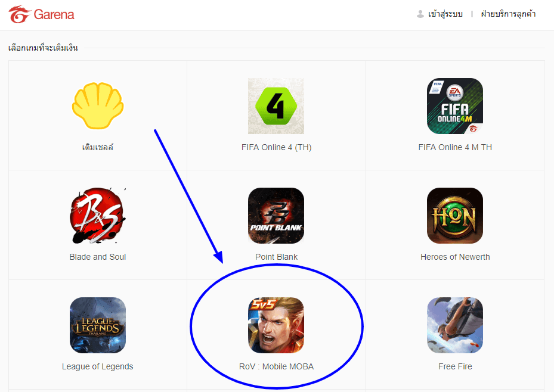The image size is (554, 392).
Task: Select the RoV : Mobile MOBA text label
Action: click(276, 366)
